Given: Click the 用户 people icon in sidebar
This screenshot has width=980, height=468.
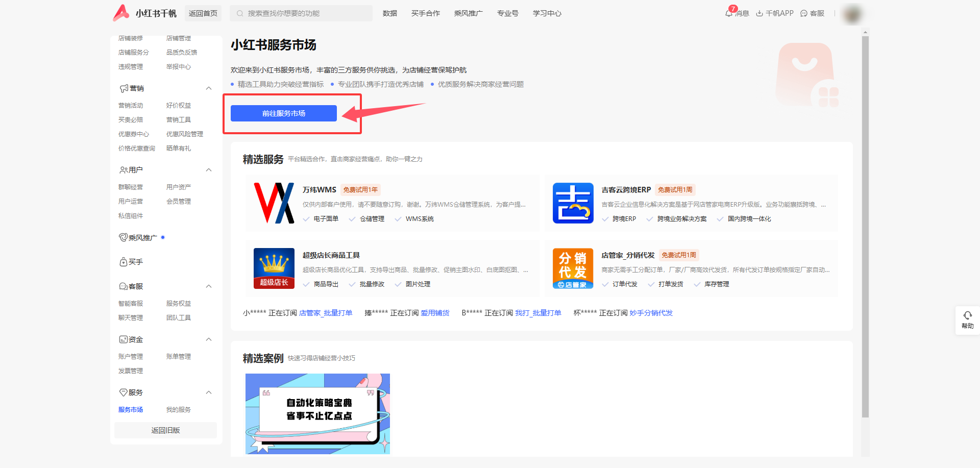Looking at the screenshot, I should (x=124, y=170).
